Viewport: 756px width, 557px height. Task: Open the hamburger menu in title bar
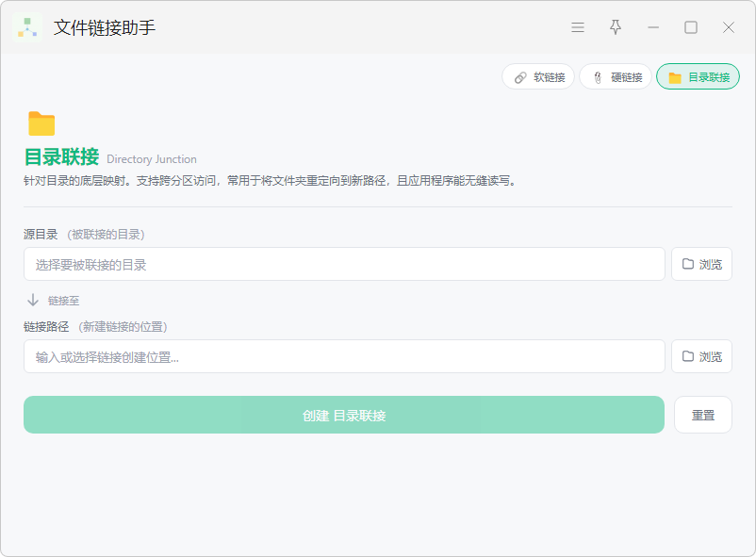578,27
